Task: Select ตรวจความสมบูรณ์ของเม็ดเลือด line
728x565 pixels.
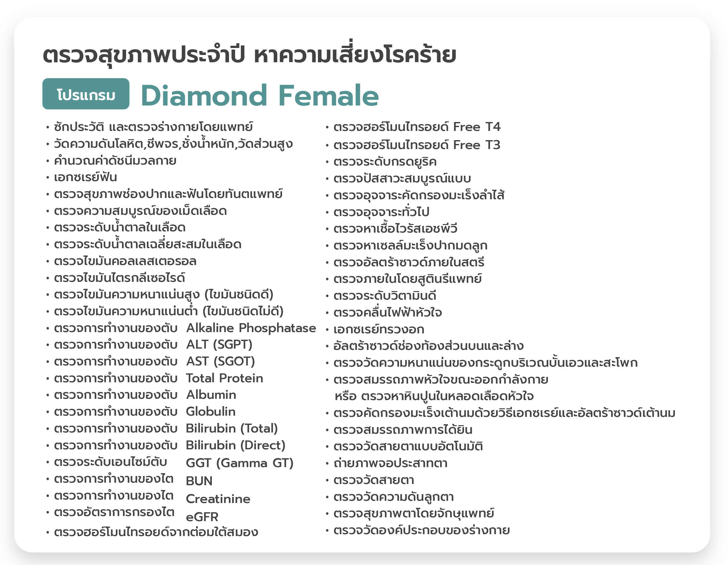Action: [x=140, y=211]
